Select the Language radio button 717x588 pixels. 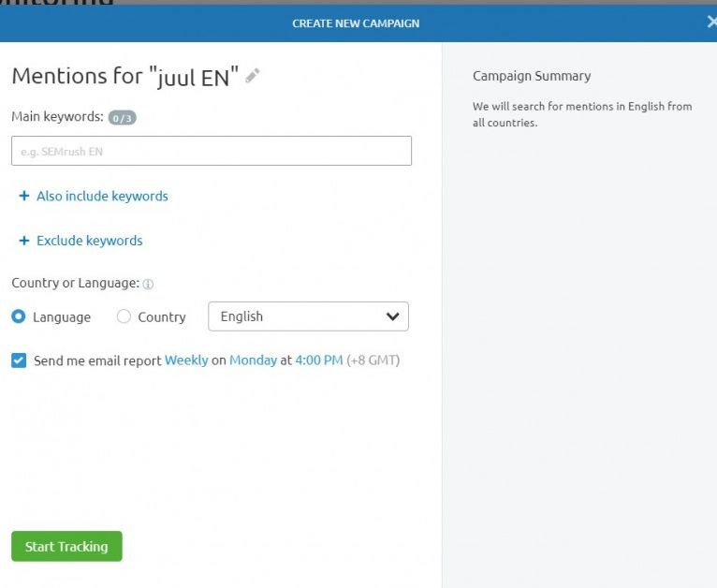point(19,316)
